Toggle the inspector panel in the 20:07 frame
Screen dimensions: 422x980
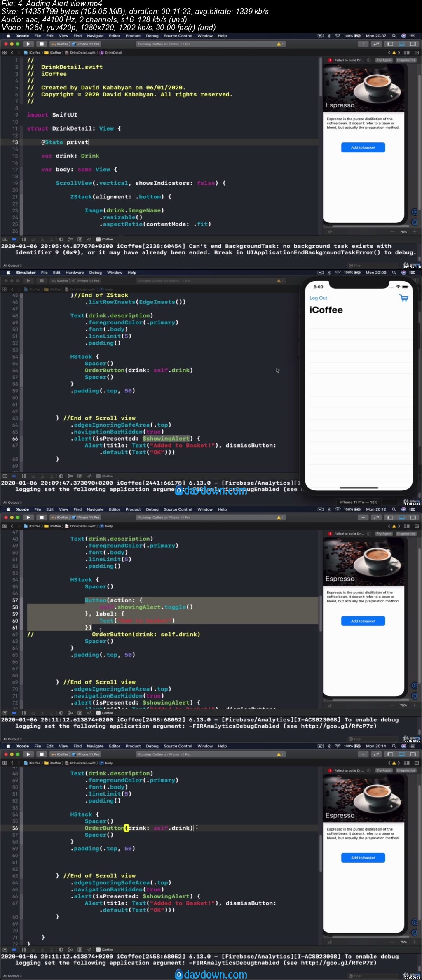pos(413,44)
